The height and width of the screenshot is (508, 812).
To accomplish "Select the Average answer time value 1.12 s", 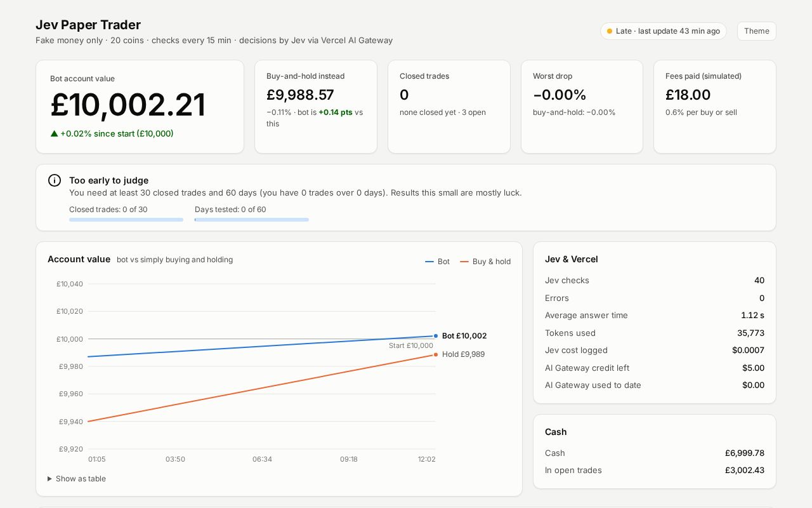I will pos(752,316).
